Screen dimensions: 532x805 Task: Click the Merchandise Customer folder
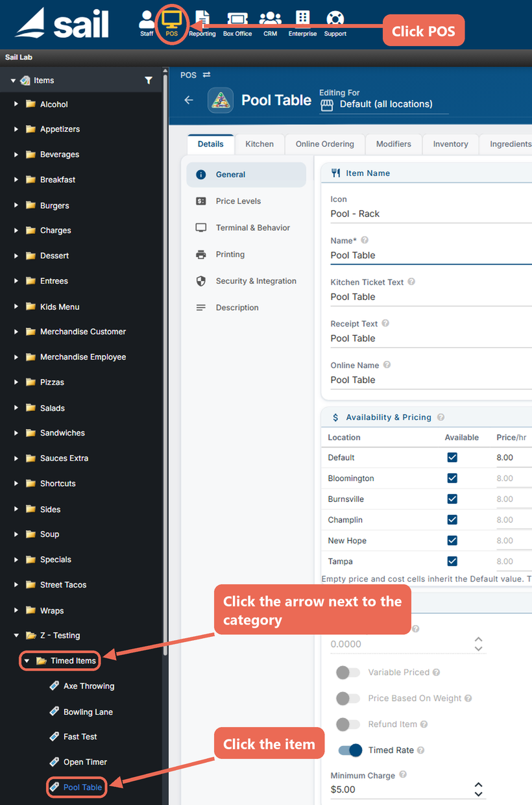(83, 332)
